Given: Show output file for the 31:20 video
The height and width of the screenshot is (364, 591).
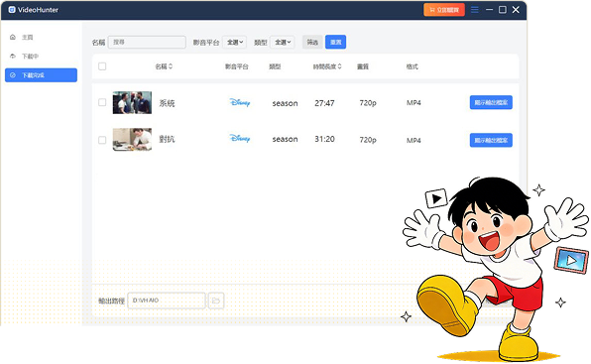Looking at the screenshot, I should [491, 140].
